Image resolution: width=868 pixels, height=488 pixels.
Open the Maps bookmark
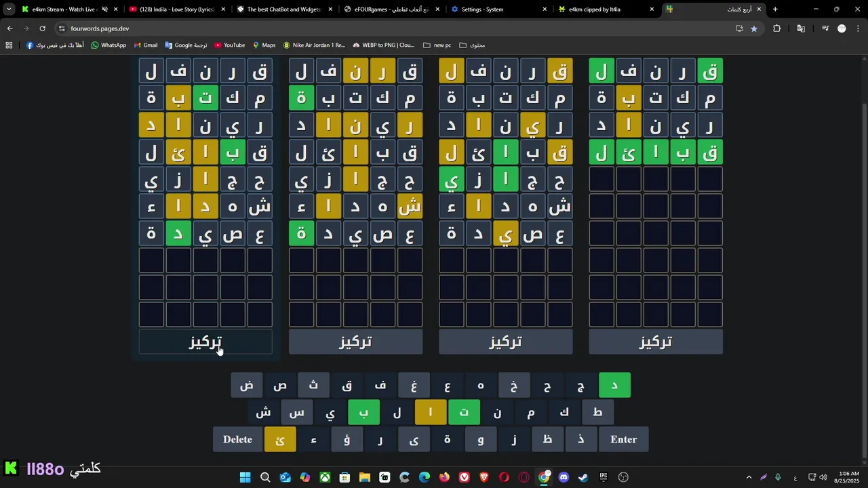[x=264, y=45]
